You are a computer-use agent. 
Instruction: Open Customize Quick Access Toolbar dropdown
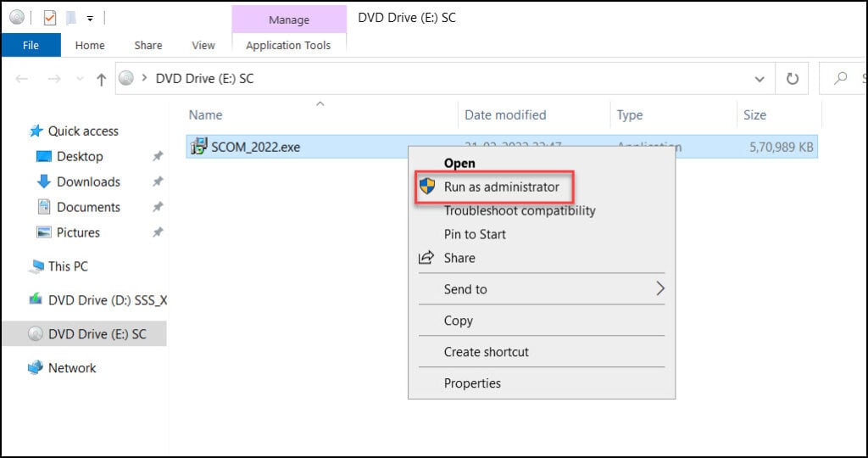click(x=90, y=19)
